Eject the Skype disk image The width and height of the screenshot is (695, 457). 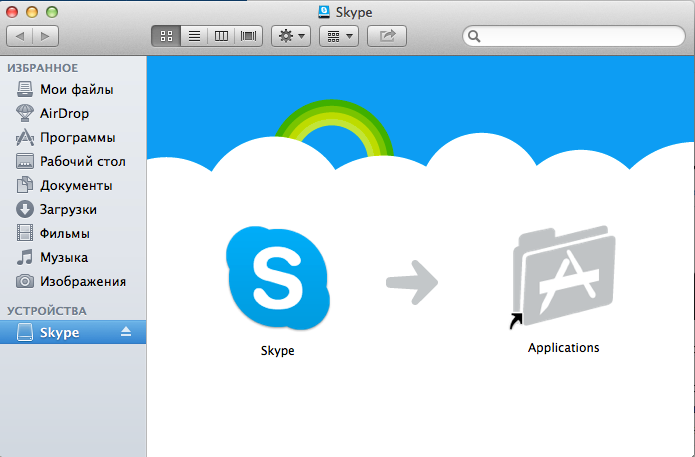pyautogui.click(x=126, y=332)
